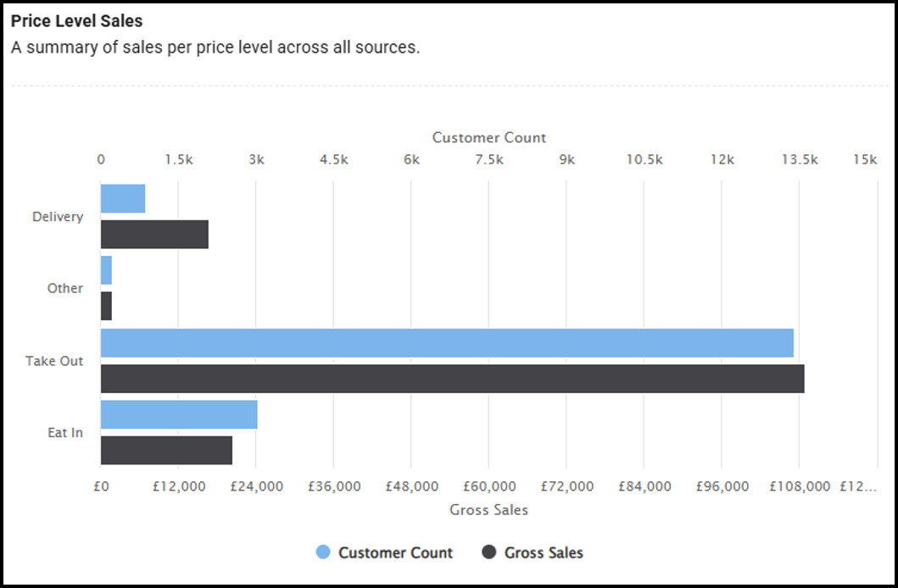Select the Take Out Gross Sales bar
The height and width of the screenshot is (588, 898).
[x=453, y=379]
